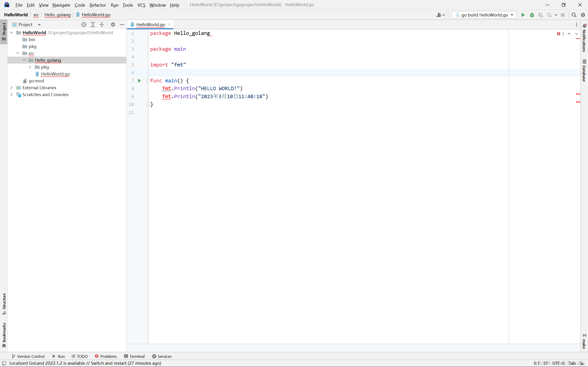
Task: Open Search Everywhere magnifier icon
Action: point(574,15)
